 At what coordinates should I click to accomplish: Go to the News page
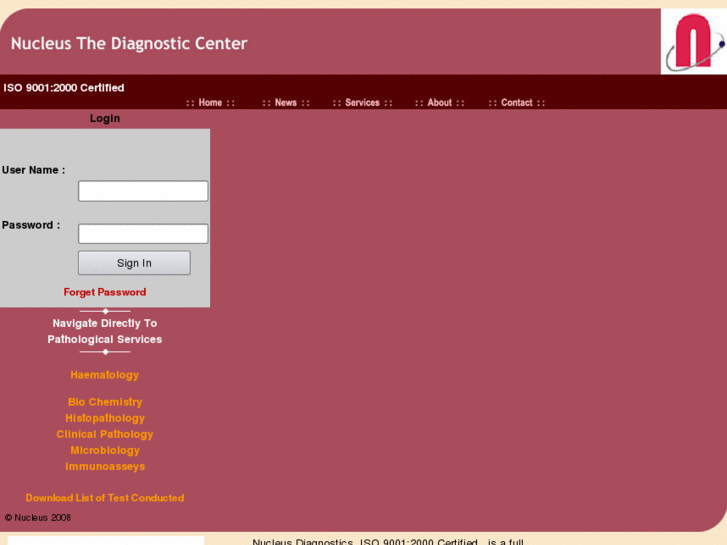point(286,103)
